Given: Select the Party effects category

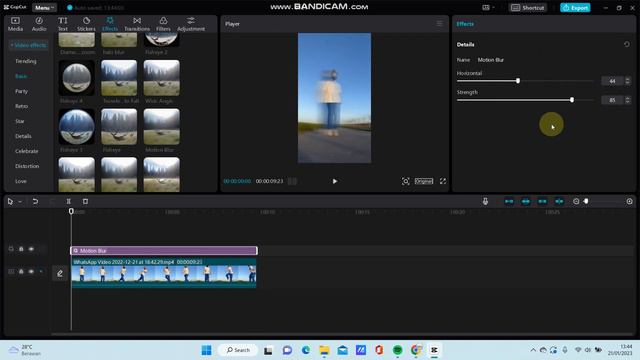Looking at the screenshot, I should point(21,91).
